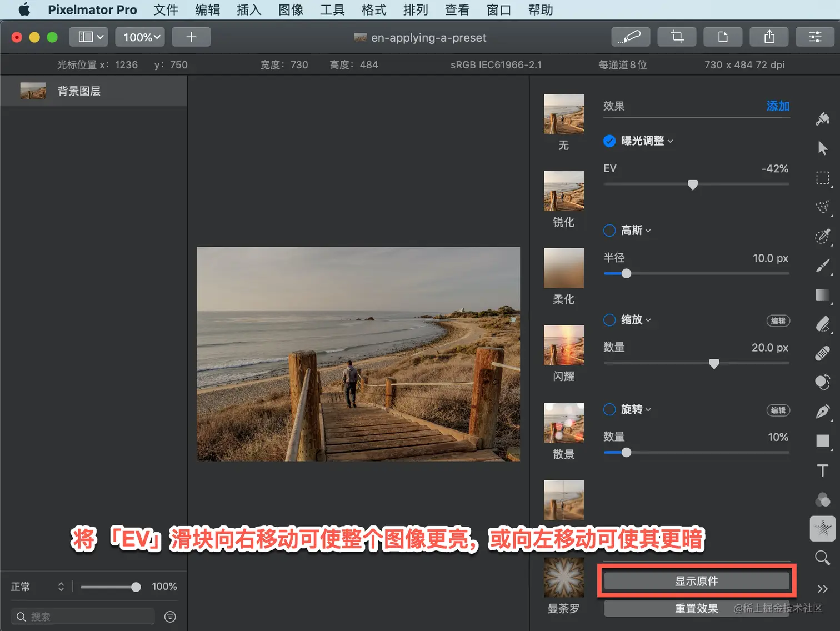
Task: Click the layer opacity slider handle
Action: [x=136, y=587]
